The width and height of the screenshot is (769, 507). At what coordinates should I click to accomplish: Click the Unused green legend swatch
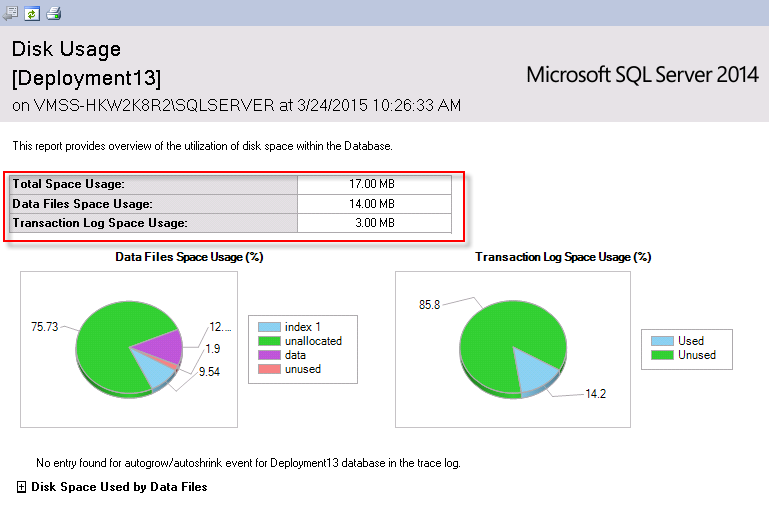(662, 355)
